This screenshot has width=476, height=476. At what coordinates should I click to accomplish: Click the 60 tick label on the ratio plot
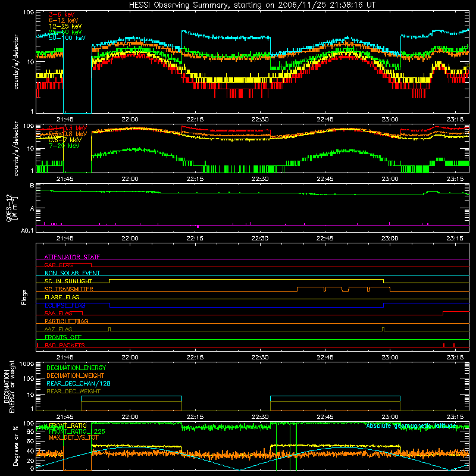coord(30,441)
